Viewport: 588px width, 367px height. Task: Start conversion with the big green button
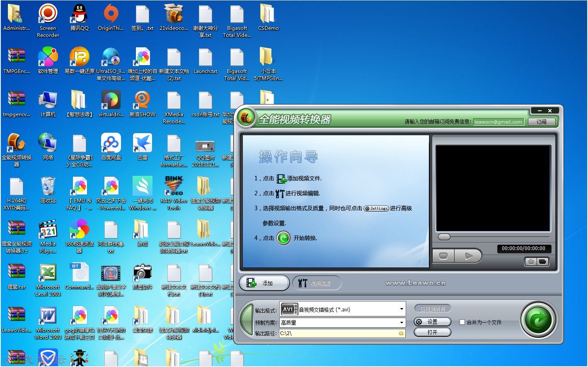[538, 320]
